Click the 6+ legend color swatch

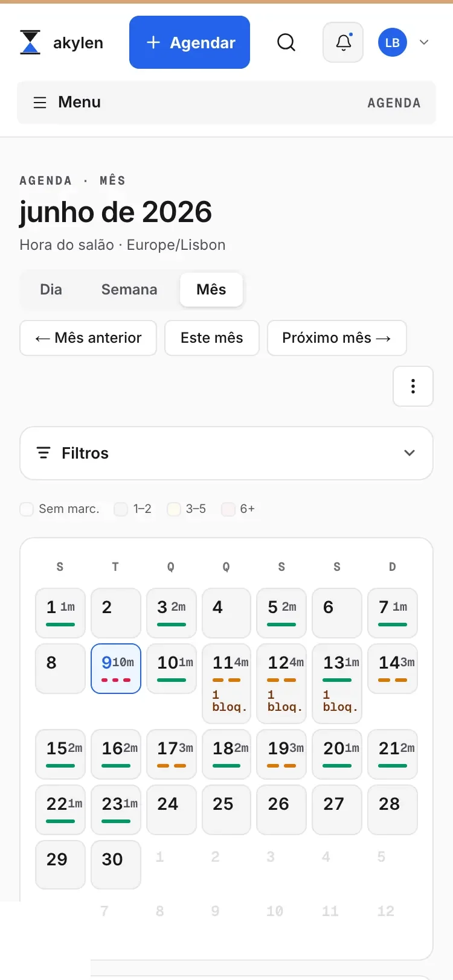coord(228,509)
